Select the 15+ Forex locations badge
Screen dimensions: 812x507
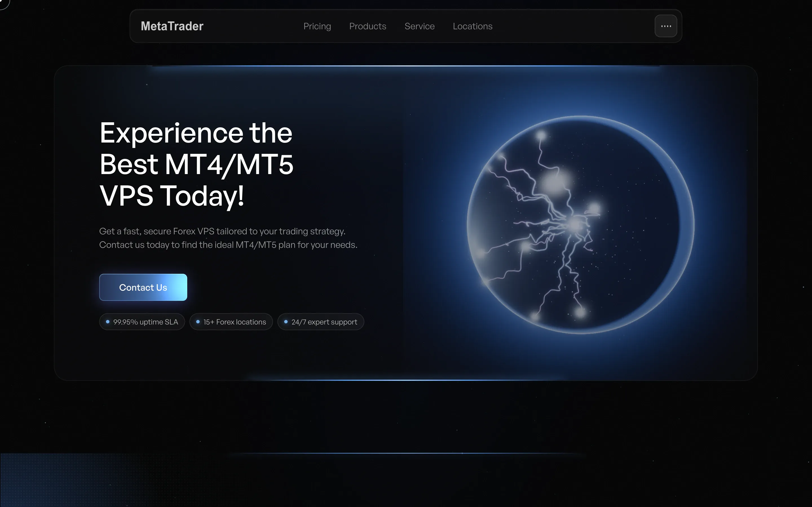[231, 322]
